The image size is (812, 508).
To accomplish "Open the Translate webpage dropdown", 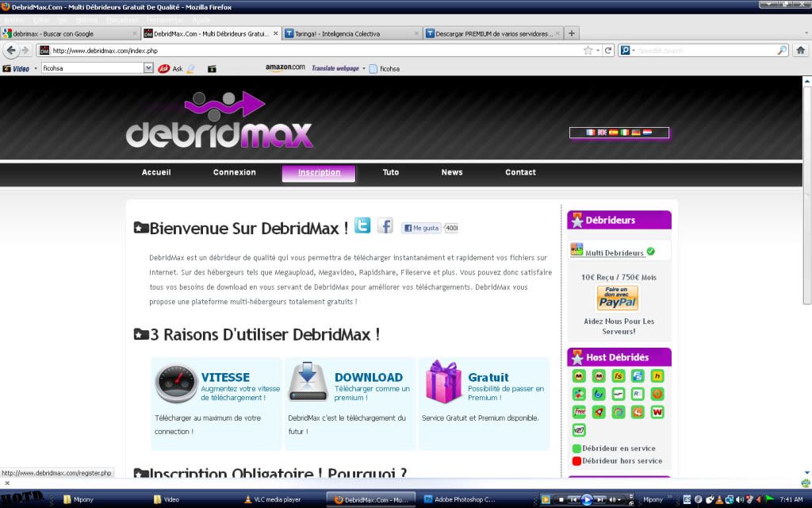I will (x=364, y=68).
